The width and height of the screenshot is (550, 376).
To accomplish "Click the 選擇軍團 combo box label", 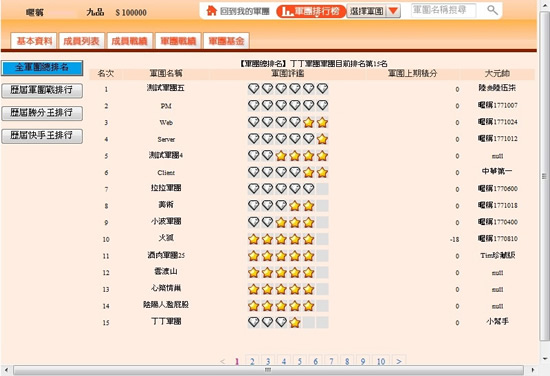I will coord(367,11).
